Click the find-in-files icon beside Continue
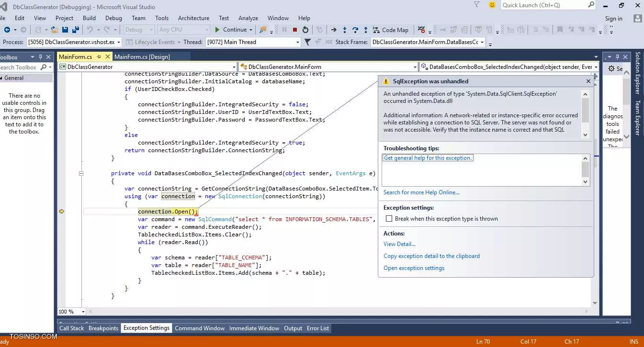The height and width of the screenshot is (347, 644). (262, 30)
